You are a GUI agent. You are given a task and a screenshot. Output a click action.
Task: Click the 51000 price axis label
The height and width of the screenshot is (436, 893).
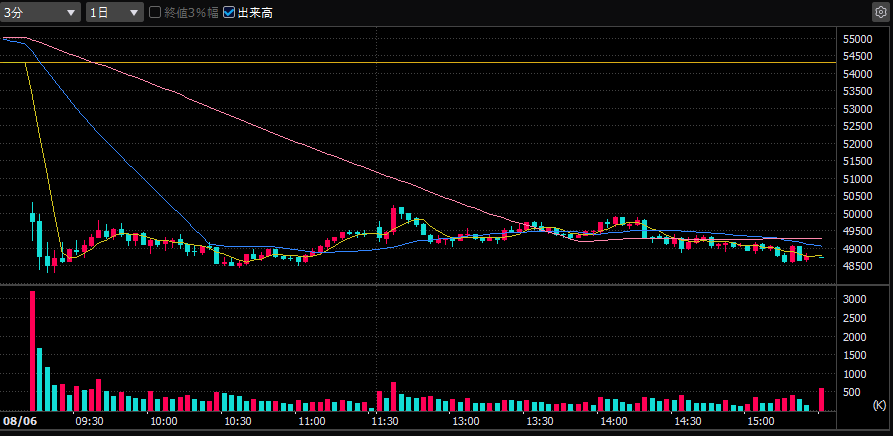[857, 179]
